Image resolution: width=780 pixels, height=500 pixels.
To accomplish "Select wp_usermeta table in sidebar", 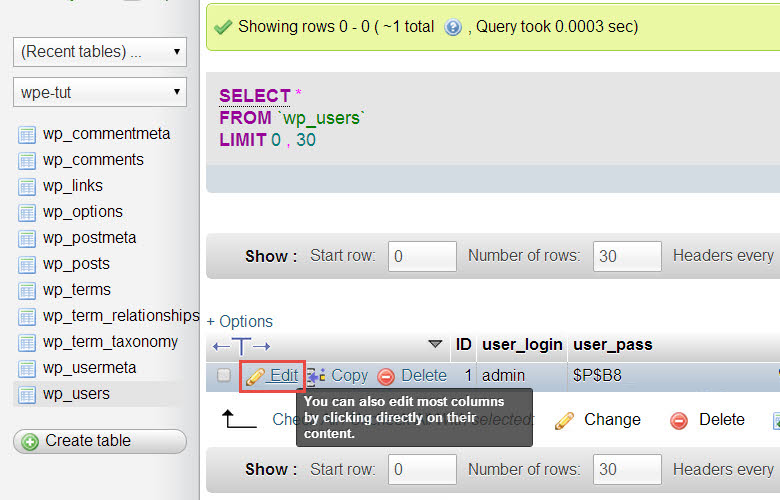I will coord(90,368).
